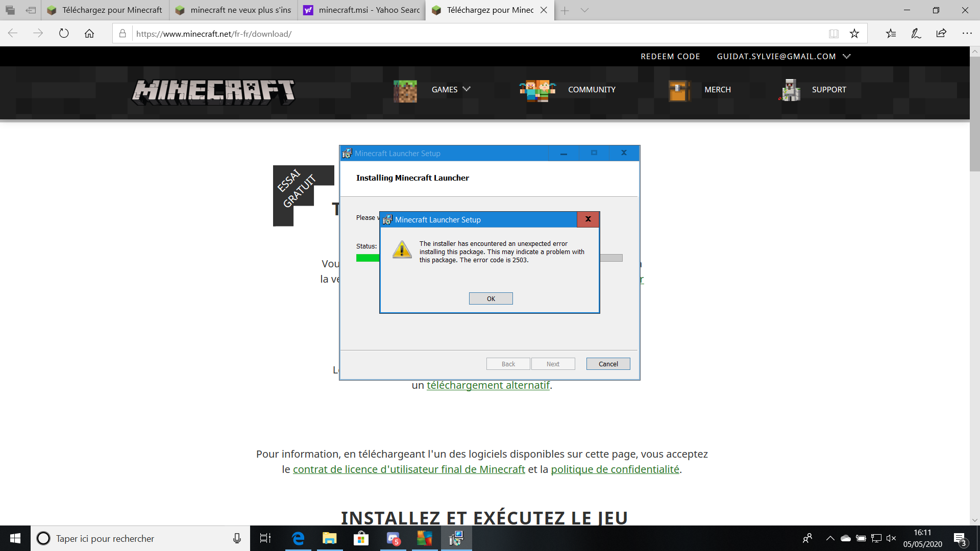Open the COMMUNITY menu item
The height and width of the screenshot is (551, 980).
coord(592,89)
